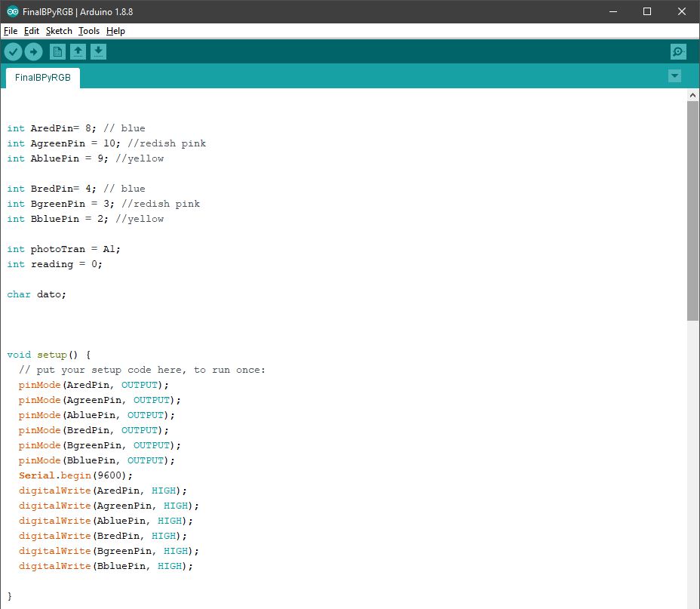The width and height of the screenshot is (700, 609).
Task: Click 'digitalWrite(BbluePin, HIGH);' line
Action: [106, 567]
